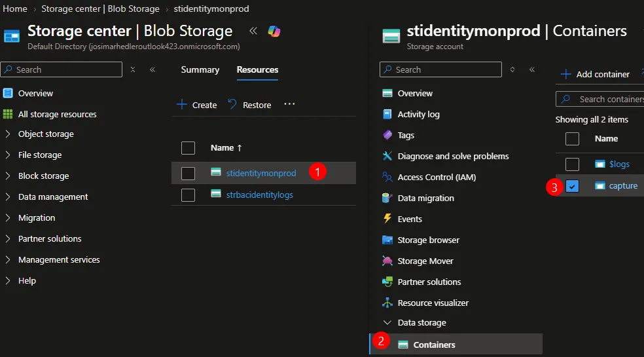Click stidentitymonprod storage account row icon

pos(216,172)
